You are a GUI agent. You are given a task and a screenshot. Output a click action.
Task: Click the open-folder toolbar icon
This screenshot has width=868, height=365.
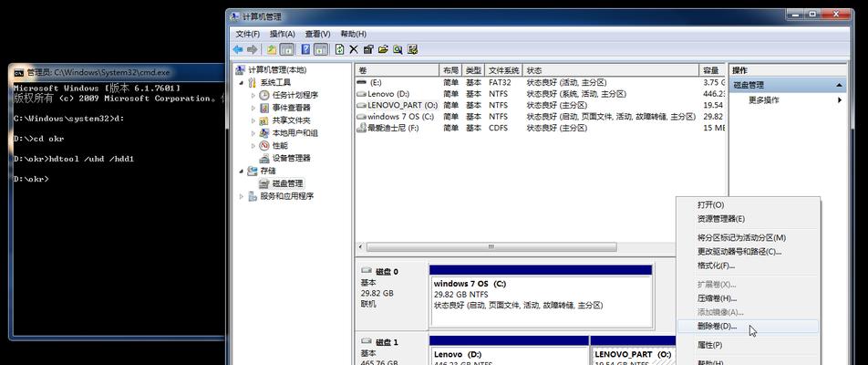383,50
